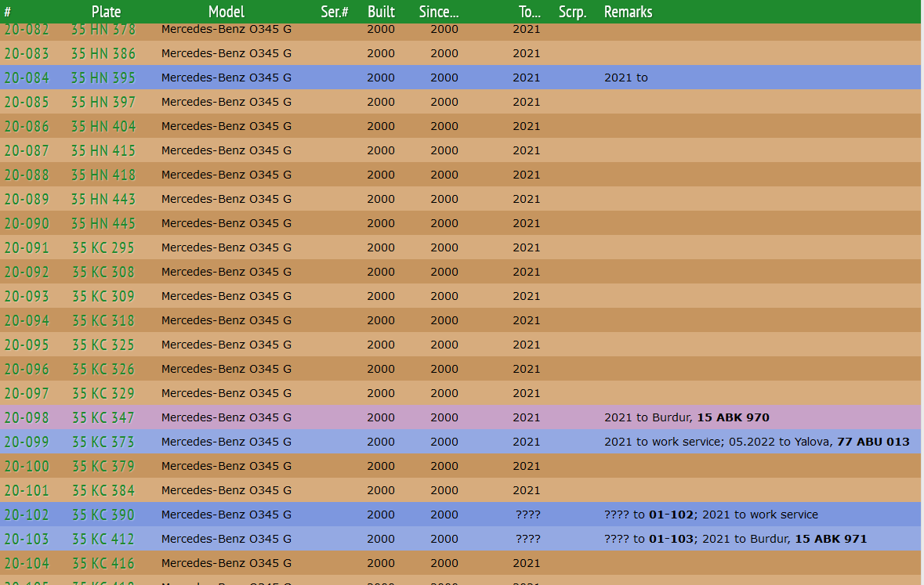Select remark '???? to 01-102; 2021 to work service'

pos(712,515)
